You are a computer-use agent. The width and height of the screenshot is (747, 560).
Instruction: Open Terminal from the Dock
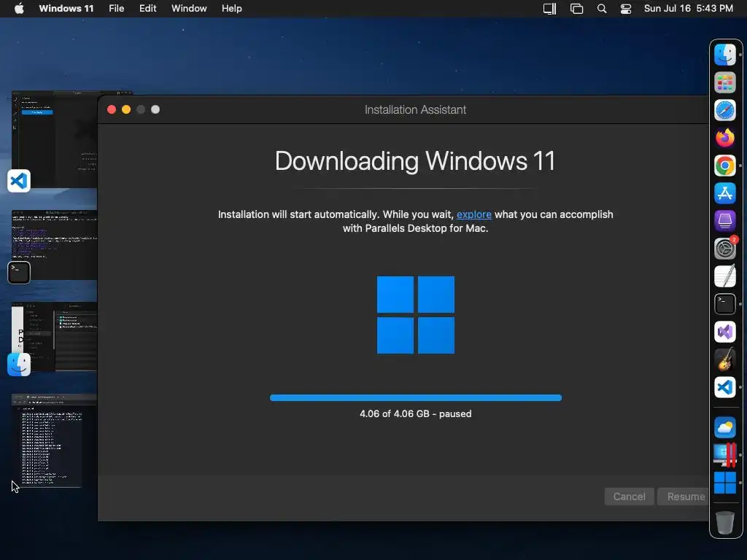(x=724, y=304)
